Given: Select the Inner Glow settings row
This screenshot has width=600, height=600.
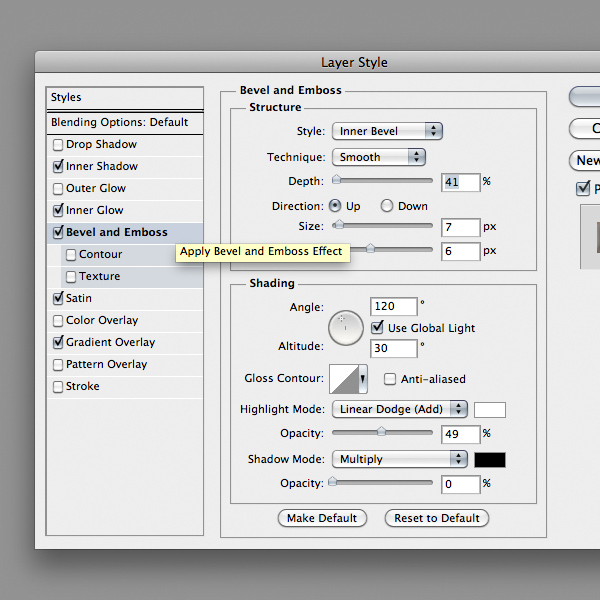Looking at the screenshot, I should [x=125, y=211].
